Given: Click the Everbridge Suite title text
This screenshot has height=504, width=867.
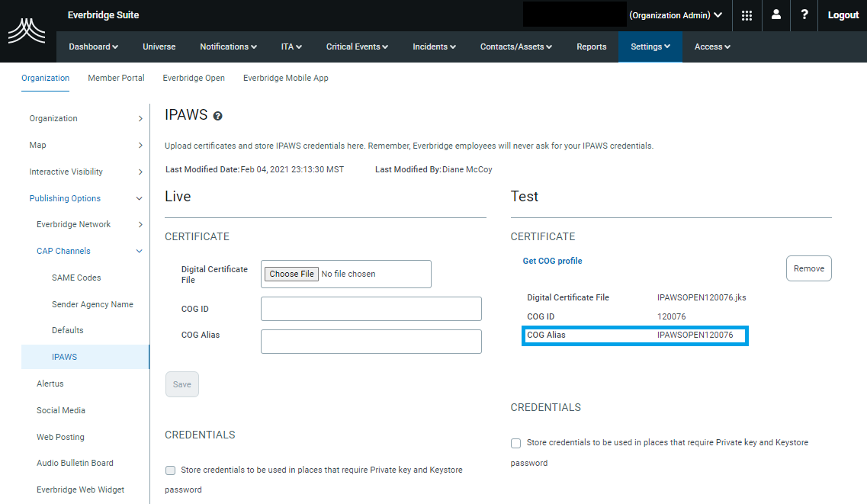Looking at the screenshot, I should 104,15.
